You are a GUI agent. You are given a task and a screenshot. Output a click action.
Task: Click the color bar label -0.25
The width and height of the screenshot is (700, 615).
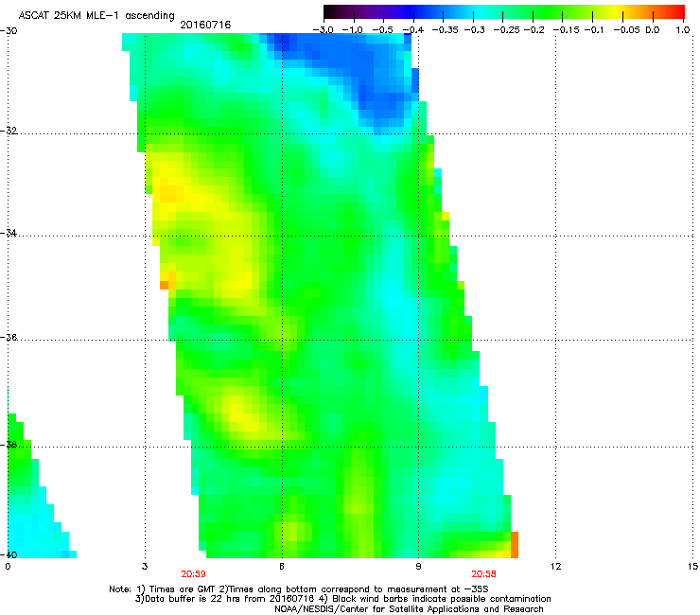click(x=507, y=30)
